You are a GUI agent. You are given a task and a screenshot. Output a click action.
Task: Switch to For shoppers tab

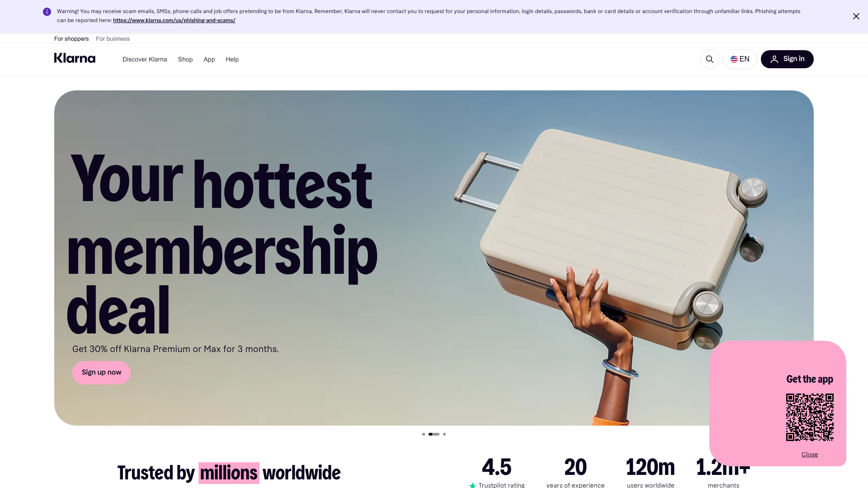coord(71,39)
